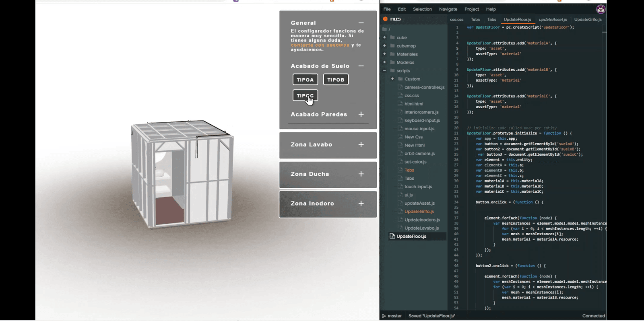
Task: Expand the Materiales folder plus icon
Action: (x=384, y=54)
